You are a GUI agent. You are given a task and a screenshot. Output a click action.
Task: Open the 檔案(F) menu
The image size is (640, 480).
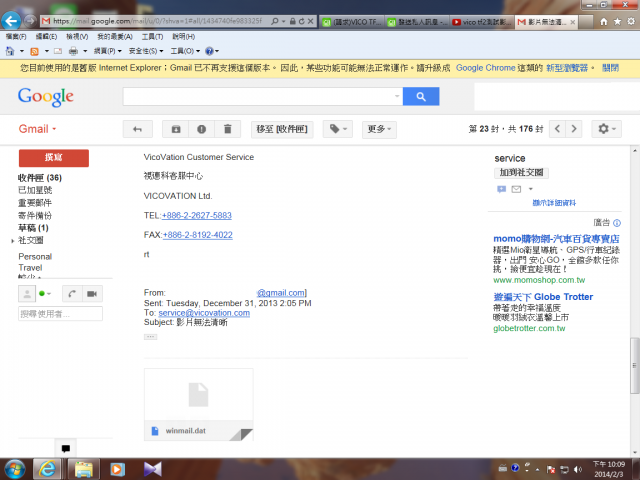point(16,37)
